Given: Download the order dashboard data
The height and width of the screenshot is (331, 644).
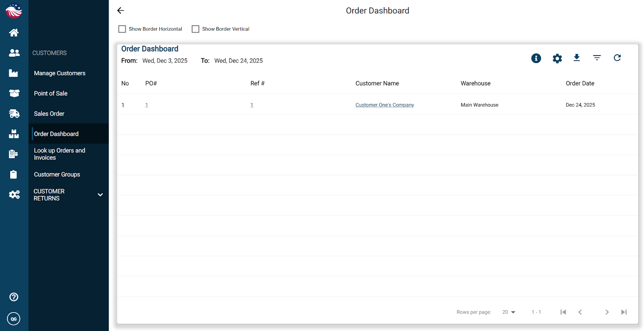Looking at the screenshot, I should pos(577,58).
